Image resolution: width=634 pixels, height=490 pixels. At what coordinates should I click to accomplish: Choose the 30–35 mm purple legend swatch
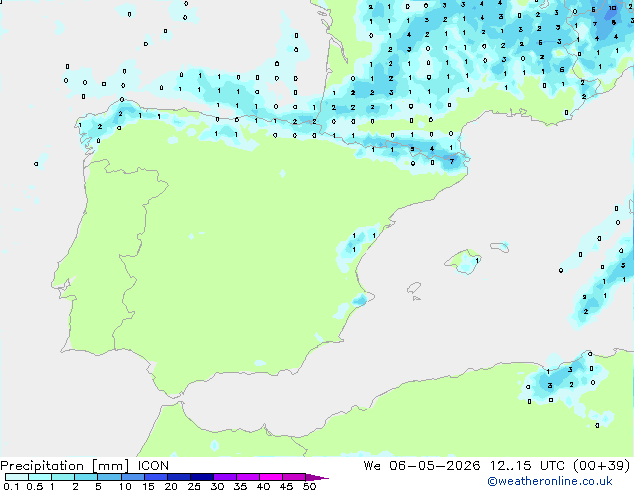(x=224, y=477)
